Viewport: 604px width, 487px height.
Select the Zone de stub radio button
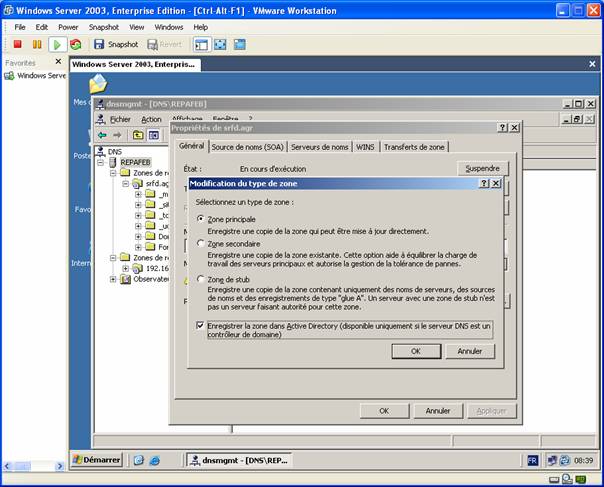click(x=200, y=279)
